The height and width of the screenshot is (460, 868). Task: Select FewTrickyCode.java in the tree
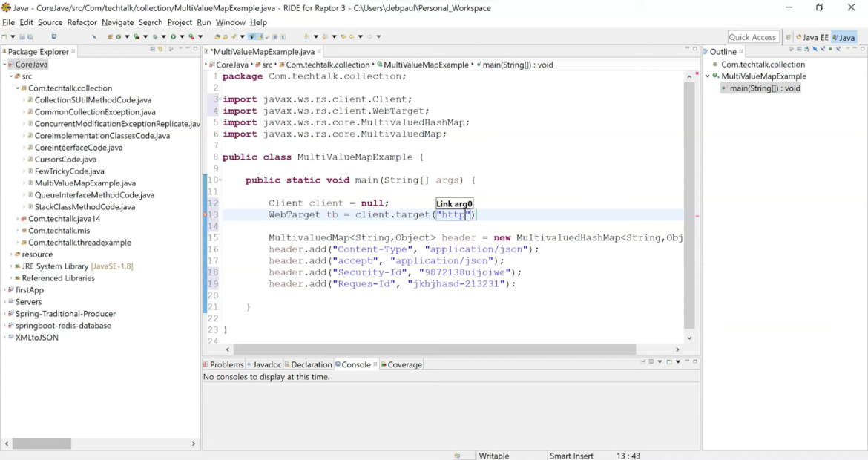pyautogui.click(x=69, y=171)
